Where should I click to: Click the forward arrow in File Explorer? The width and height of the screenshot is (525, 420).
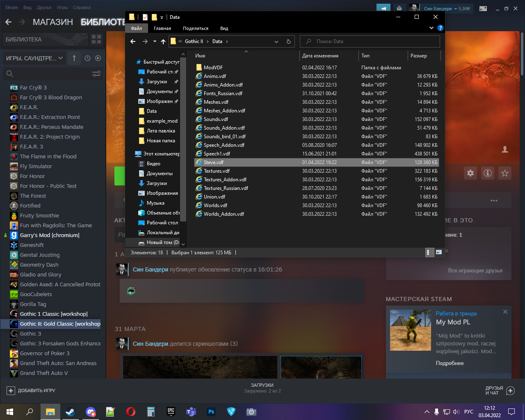click(x=145, y=41)
